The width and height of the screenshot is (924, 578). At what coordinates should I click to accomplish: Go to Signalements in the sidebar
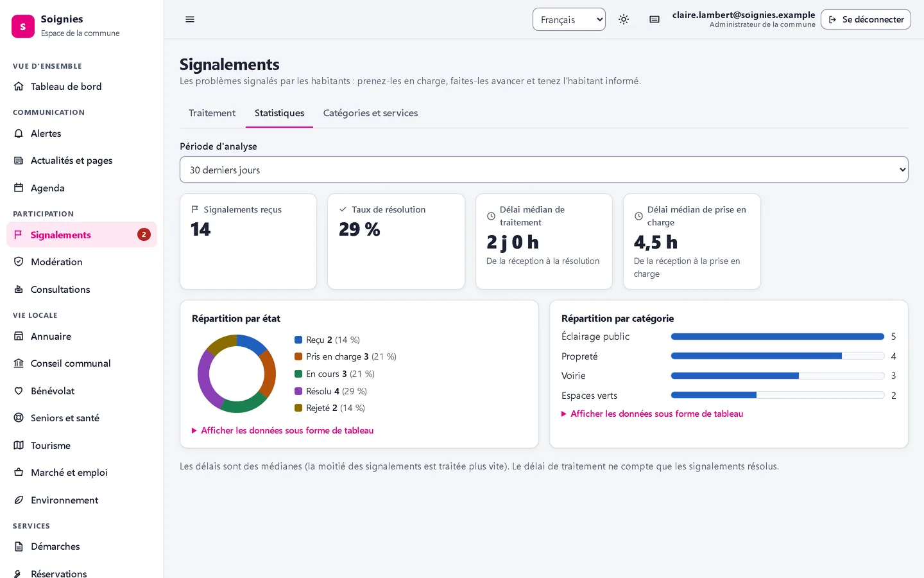click(x=81, y=235)
